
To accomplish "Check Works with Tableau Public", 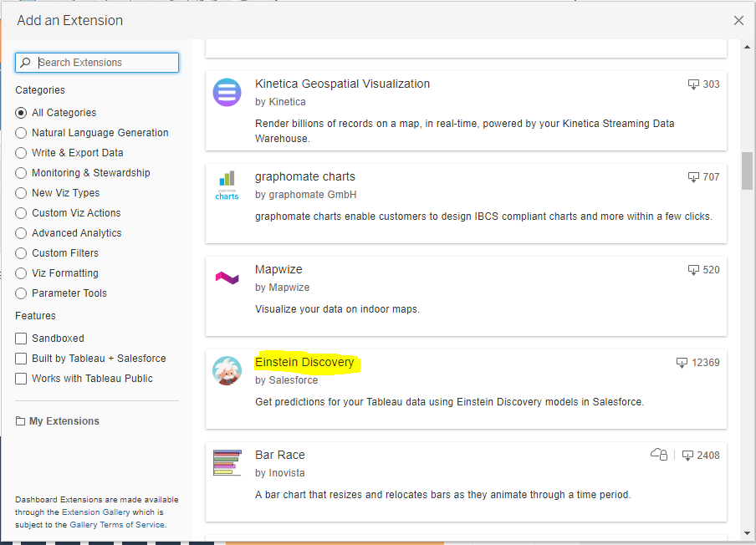I will [21, 379].
